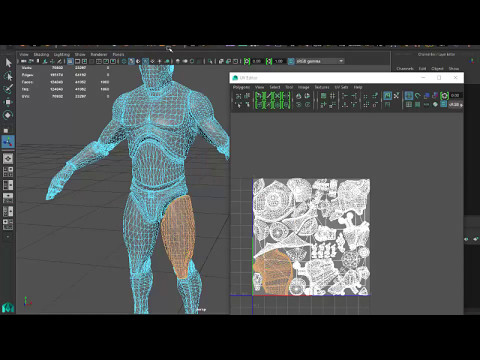Screen dimensions: 480x360
Task: Open the Shading menu in viewport panel
Action: click(x=41, y=54)
